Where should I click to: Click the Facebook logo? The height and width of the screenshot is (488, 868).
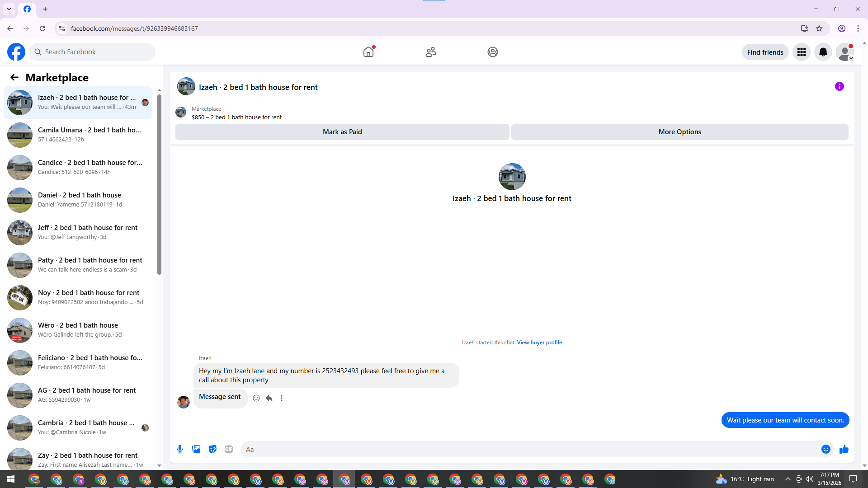(x=16, y=52)
